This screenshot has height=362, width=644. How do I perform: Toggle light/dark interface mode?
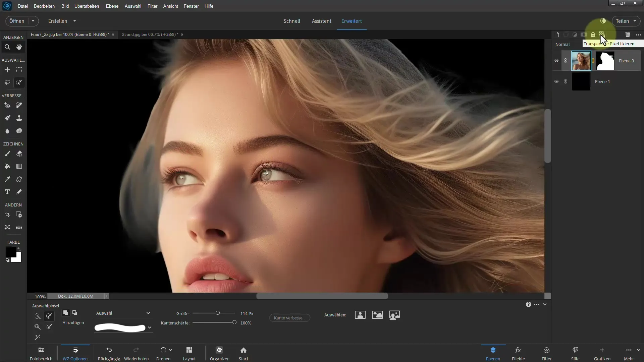(603, 21)
